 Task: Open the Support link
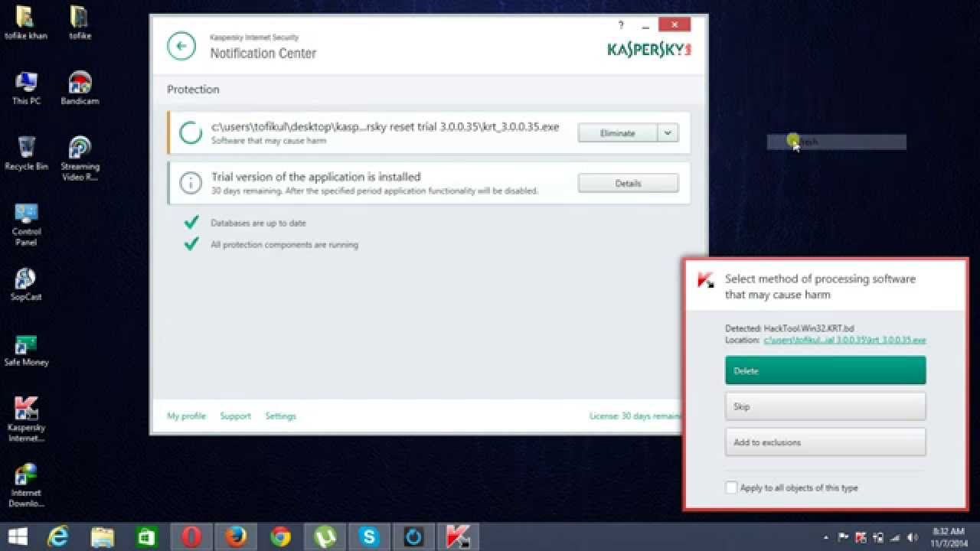[235, 416]
